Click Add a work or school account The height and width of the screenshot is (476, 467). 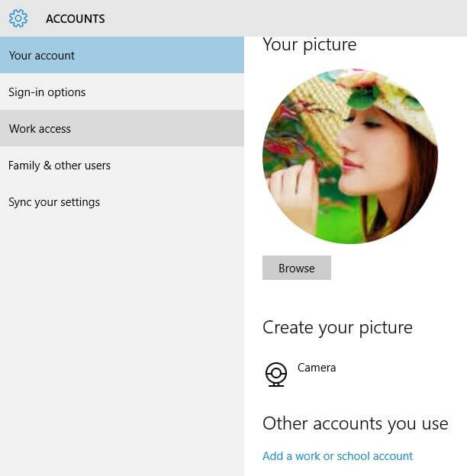click(337, 456)
